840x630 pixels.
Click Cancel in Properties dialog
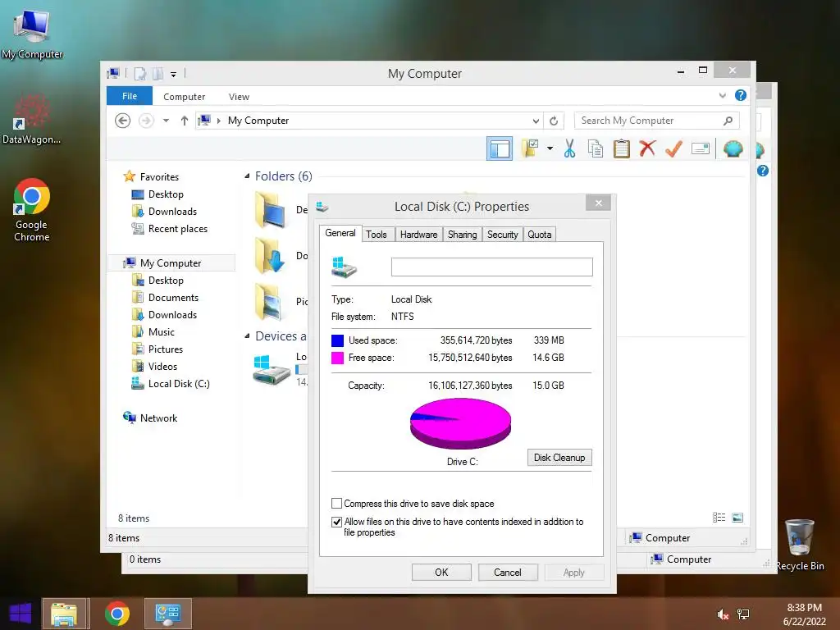coord(507,572)
